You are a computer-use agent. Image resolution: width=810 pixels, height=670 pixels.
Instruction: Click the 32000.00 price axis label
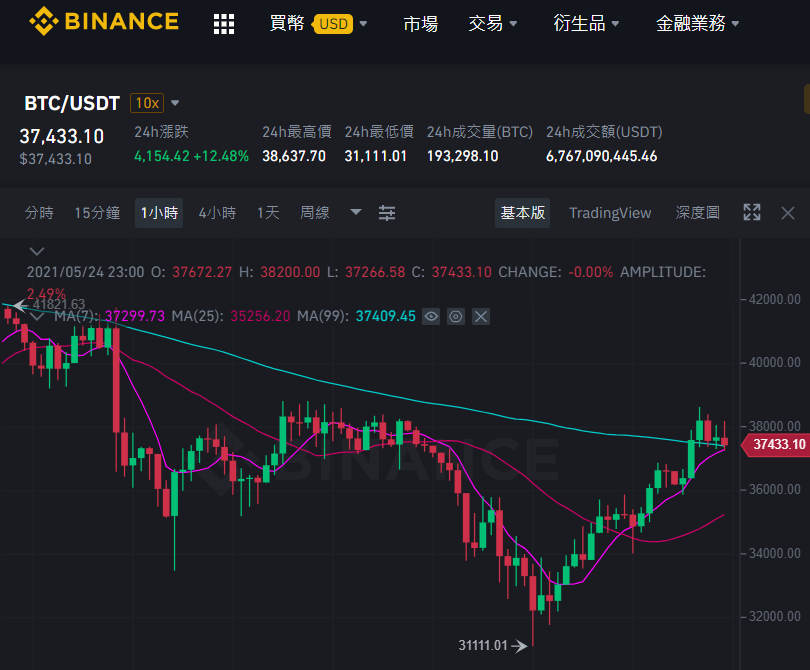[x=774, y=617]
